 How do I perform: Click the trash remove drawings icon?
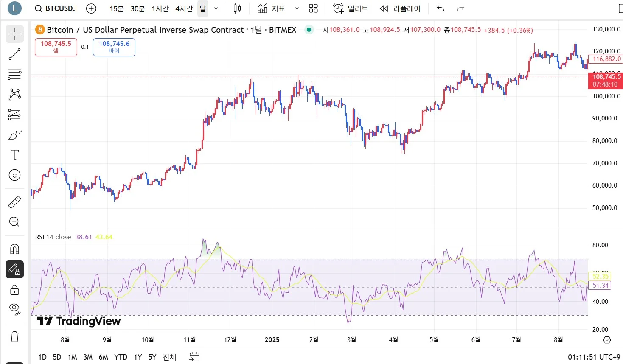click(x=14, y=337)
